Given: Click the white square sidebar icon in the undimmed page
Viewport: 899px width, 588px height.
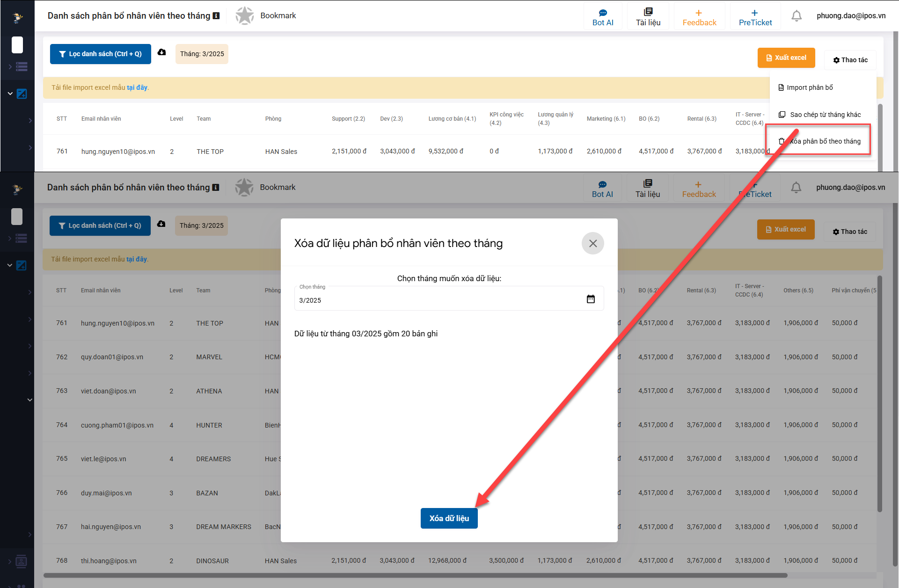Looking at the screenshot, I should (x=17, y=45).
